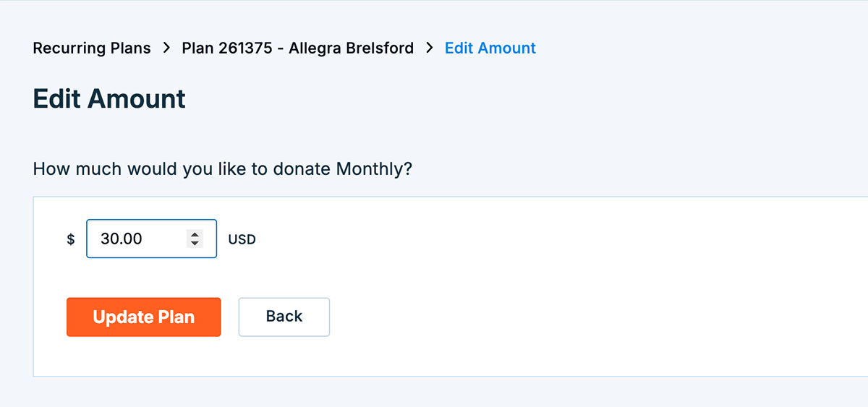Click the blue Edit Amount breadcrumb
The image size is (868, 407).
coord(490,48)
